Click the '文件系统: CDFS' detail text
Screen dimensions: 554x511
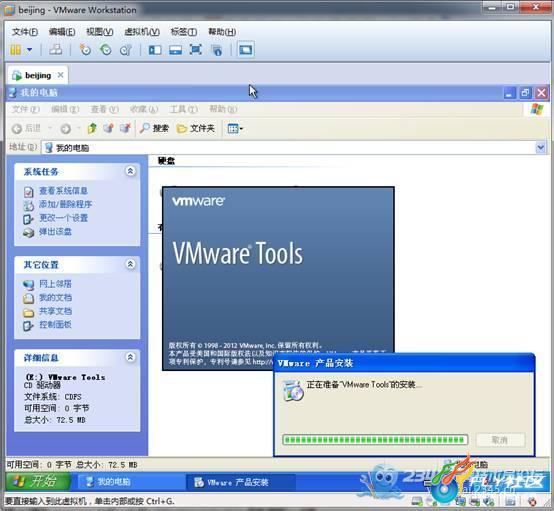coord(53,397)
